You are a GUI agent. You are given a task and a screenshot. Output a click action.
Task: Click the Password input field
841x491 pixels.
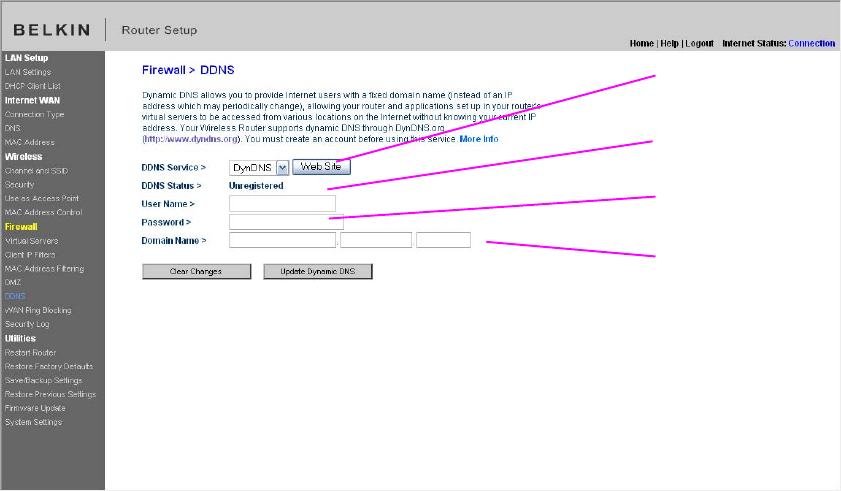pos(286,222)
